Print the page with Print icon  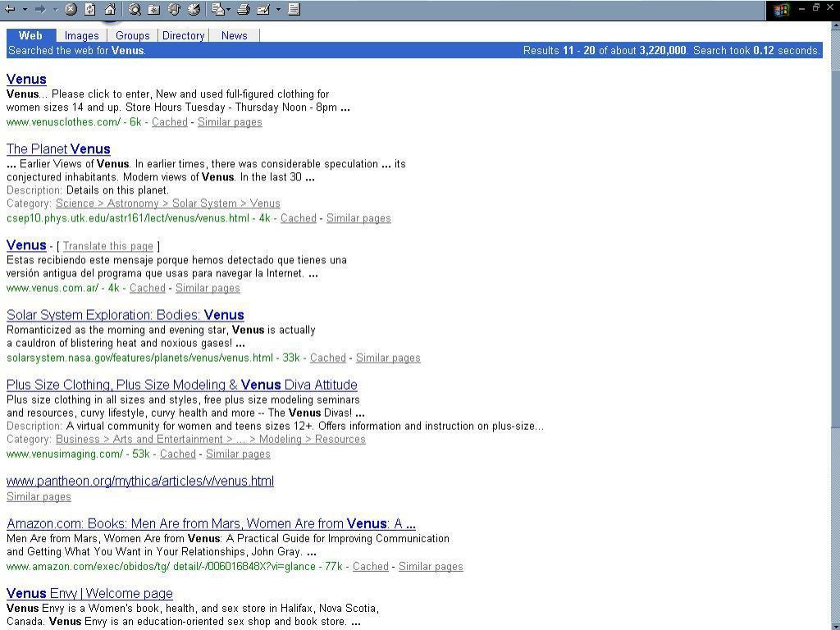click(x=243, y=9)
